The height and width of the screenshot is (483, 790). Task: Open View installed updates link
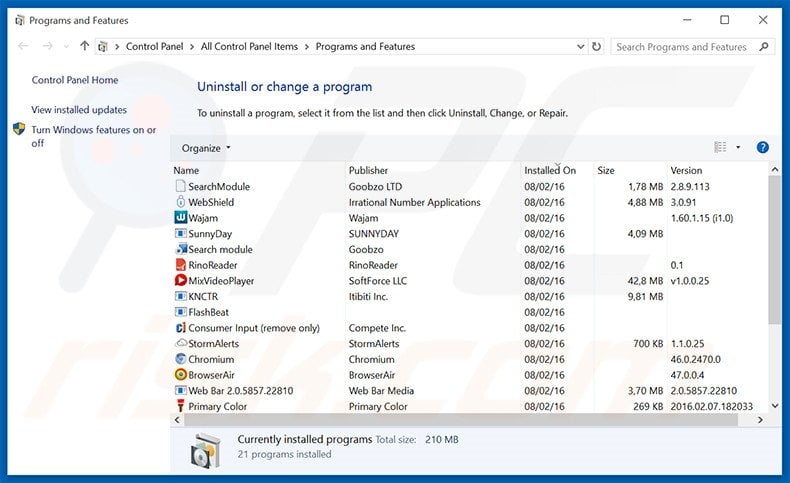point(79,109)
